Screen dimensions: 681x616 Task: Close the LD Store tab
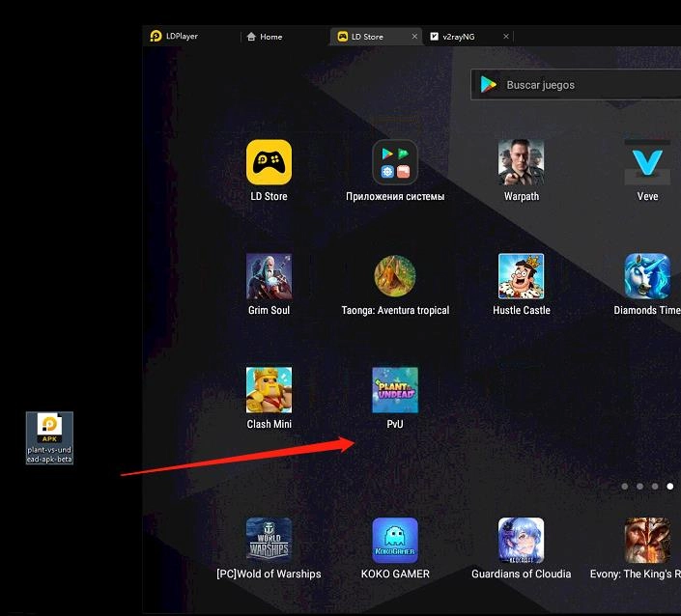(x=414, y=37)
